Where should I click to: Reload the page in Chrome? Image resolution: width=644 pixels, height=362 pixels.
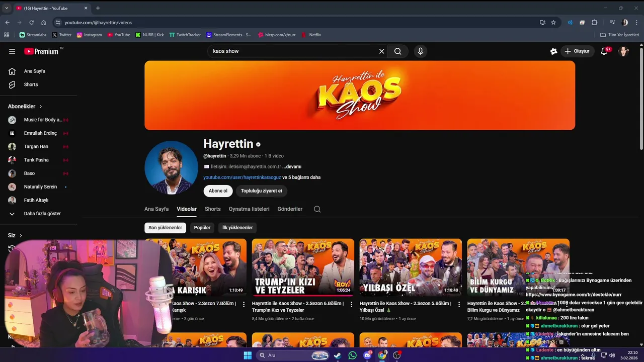(x=31, y=22)
